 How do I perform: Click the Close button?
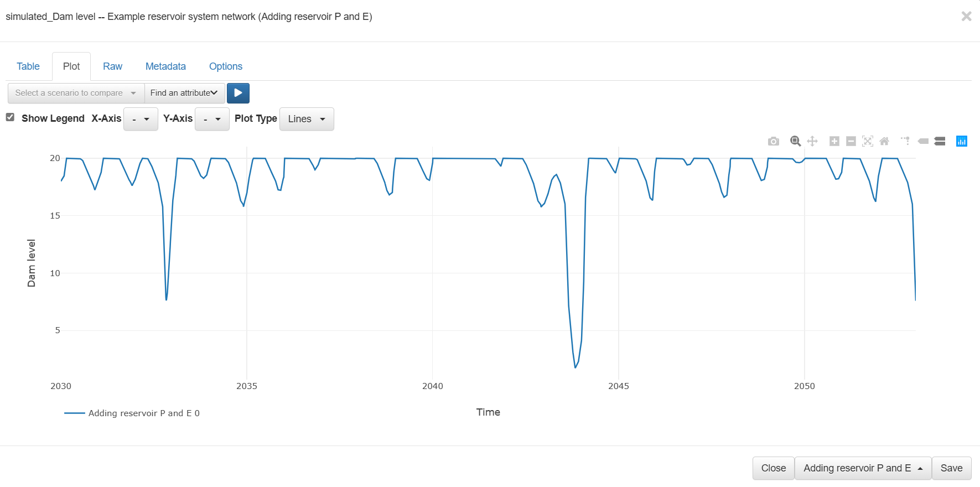(x=773, y=468)
